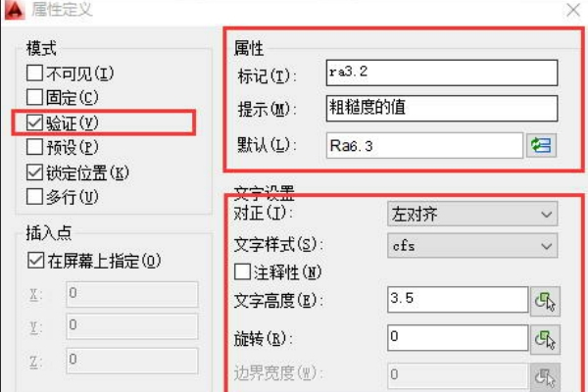
Task: Click the 文字高度 text height field
Action: [457, 300]
